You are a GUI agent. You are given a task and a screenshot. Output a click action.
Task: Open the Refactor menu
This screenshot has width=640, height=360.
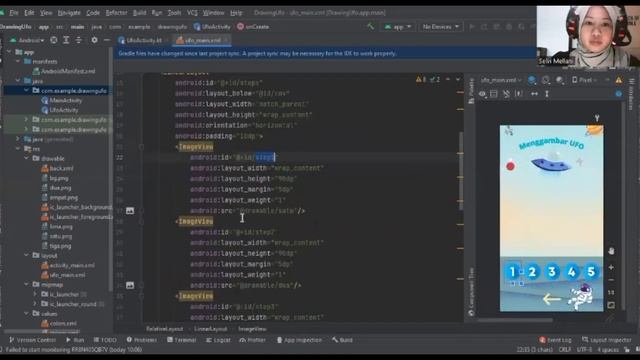coord(116,13)
